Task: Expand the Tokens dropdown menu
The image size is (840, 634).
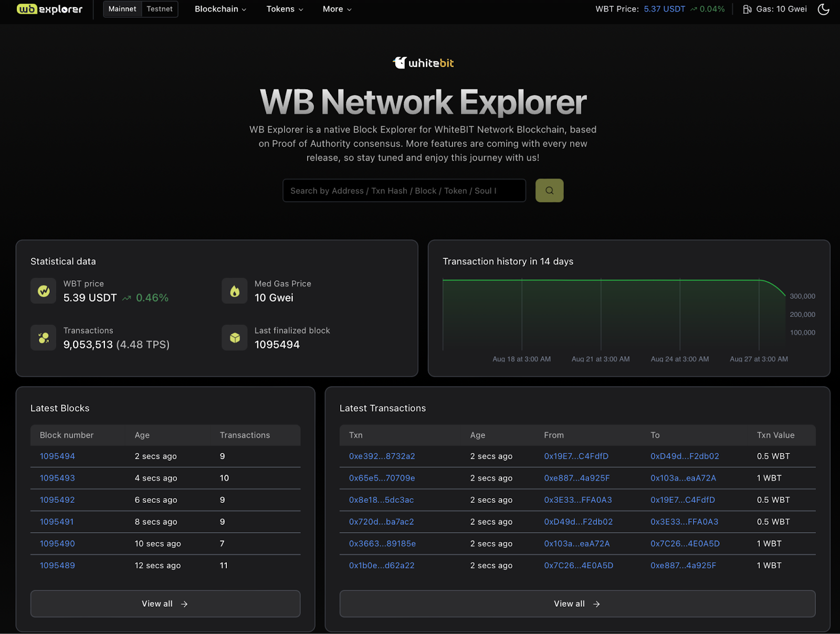Action: (285, 9)
